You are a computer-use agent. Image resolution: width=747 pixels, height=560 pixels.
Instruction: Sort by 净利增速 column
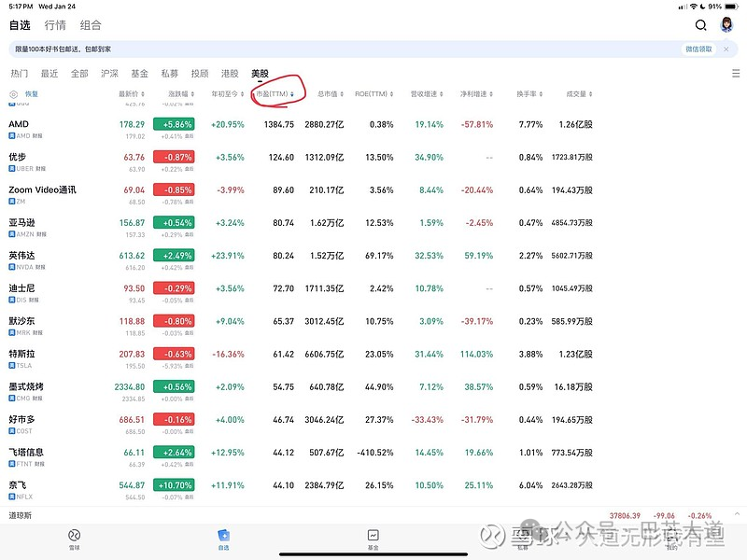(x=476, y=94)
